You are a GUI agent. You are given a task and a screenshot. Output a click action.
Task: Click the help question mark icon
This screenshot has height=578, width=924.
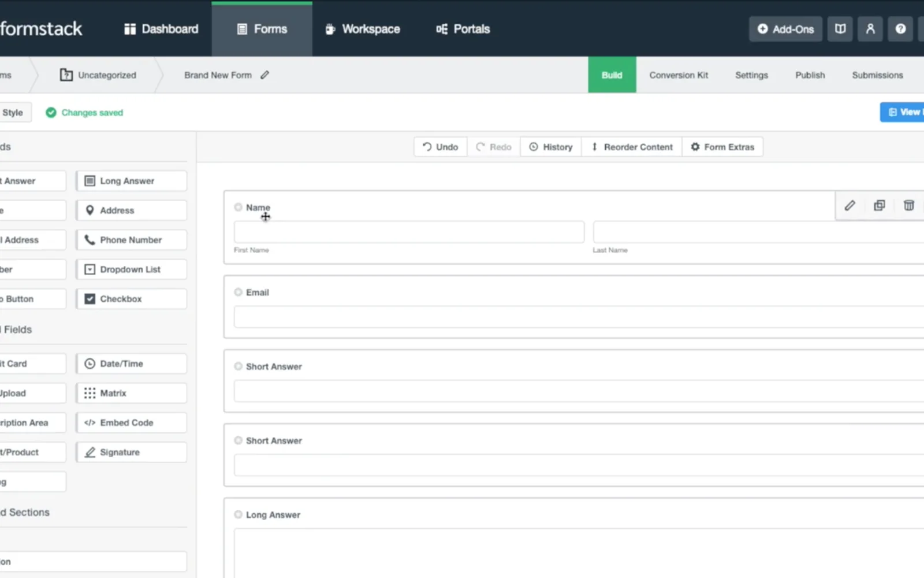click(900, 29)
